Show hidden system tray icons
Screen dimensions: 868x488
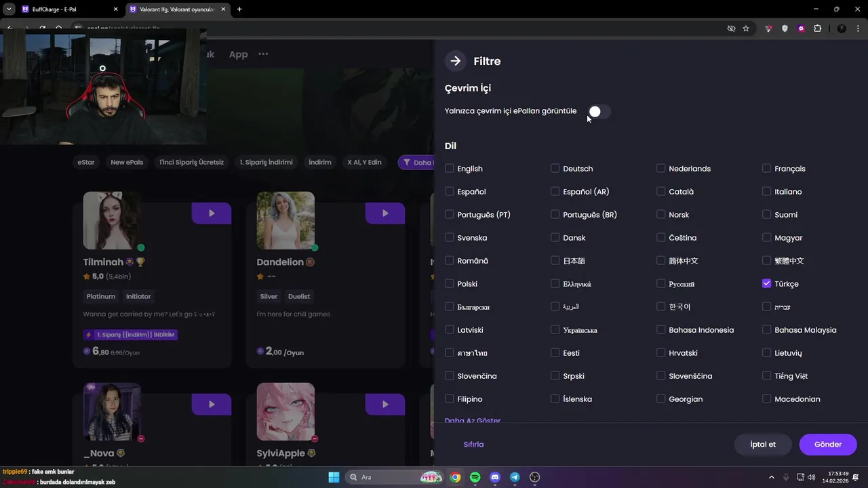771,477
